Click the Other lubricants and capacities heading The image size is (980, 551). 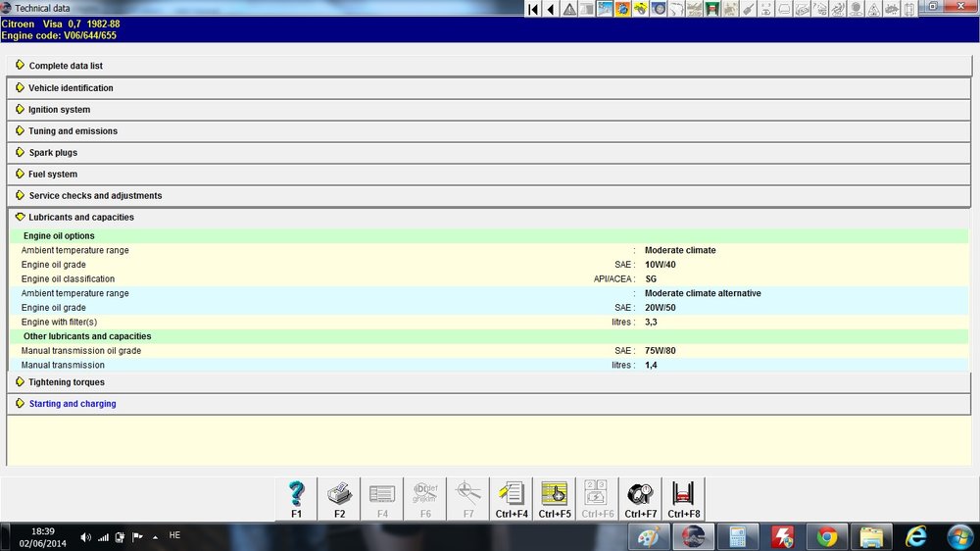(87, 336)
